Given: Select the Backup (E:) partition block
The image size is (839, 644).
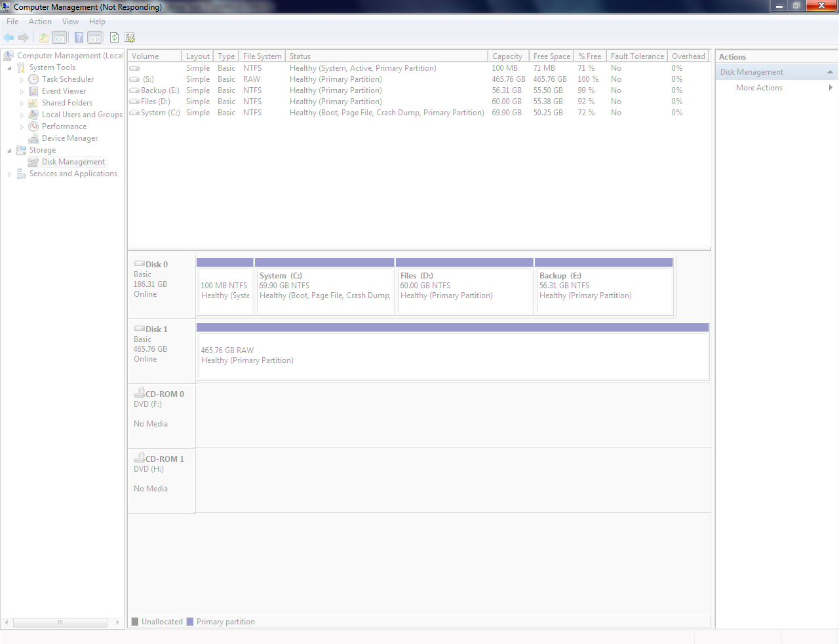Looking at the screenshot, I should tap(604, 286).
